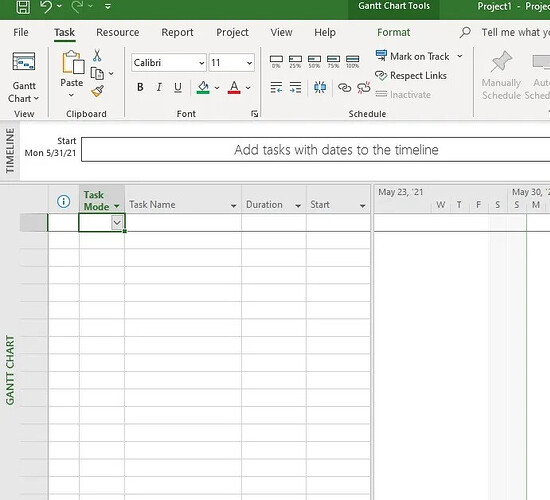Open the Resource ribbon tab

click(118, 32)
